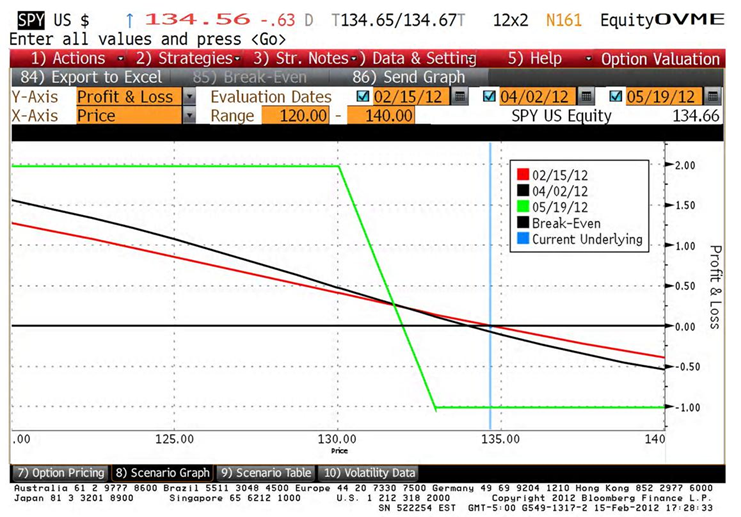Expand the Y-Axis Profit & Loss dropdown arrow

coord(189,96)
